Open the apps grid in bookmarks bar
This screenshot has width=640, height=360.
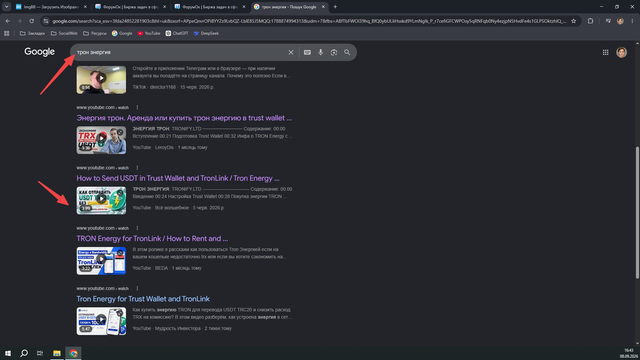pyautogui.click(x=7, y=33)
